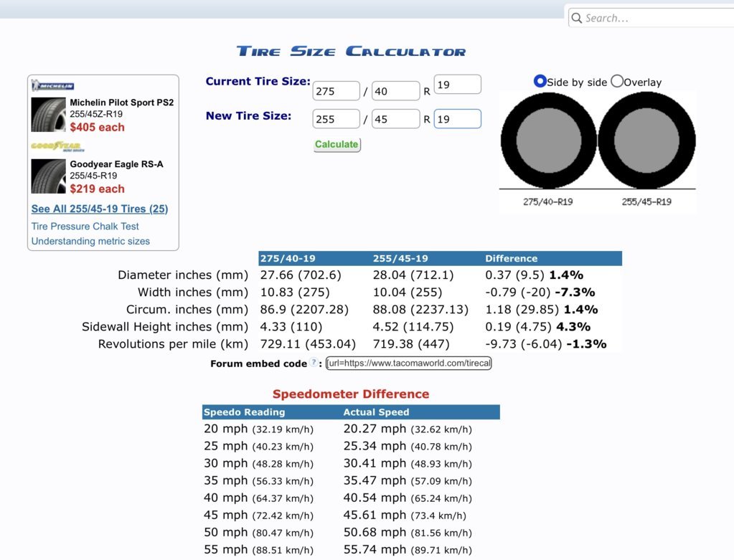Edit current tire aspect ratio field 40
The height and width of the screenshot is (560, 734).
(x=395, y=91)
